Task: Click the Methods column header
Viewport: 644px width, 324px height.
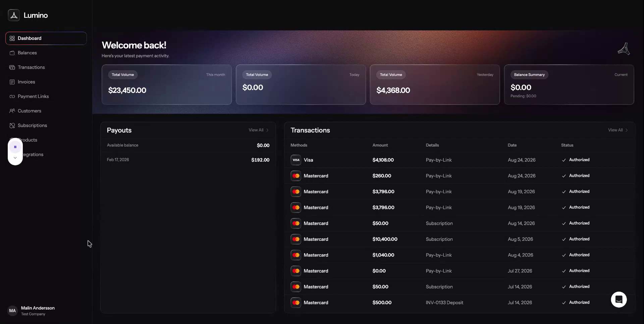Action: pos(299,145)
